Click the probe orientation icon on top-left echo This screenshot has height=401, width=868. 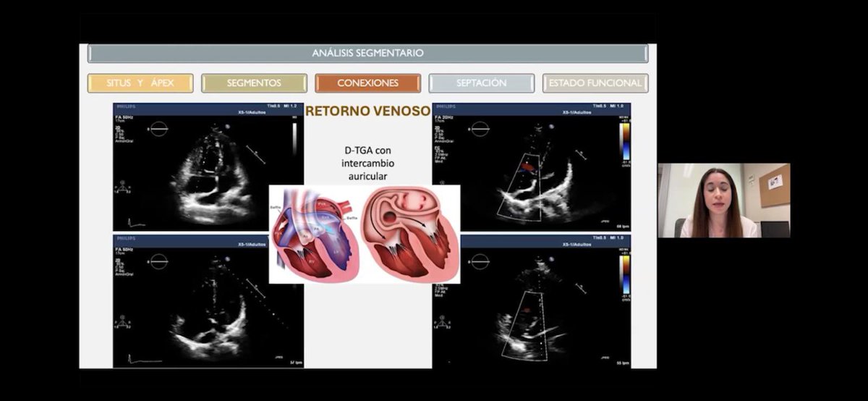158,129
